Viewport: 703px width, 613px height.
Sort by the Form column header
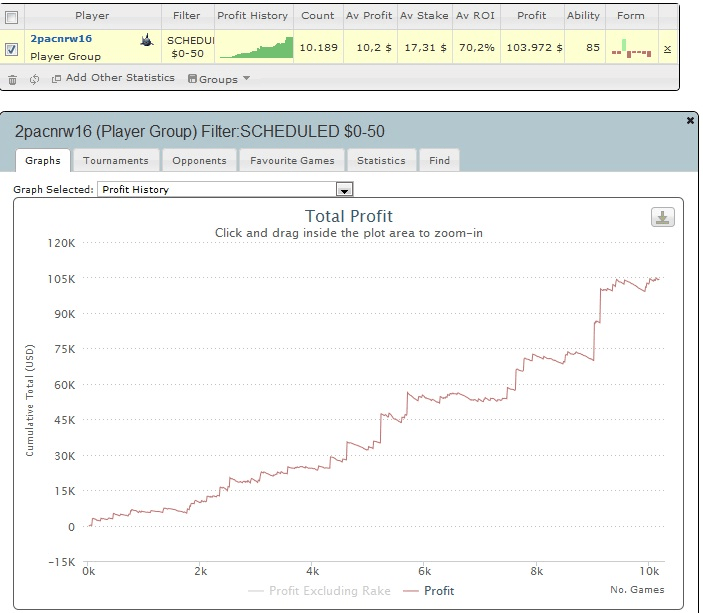tap(631, 16)
